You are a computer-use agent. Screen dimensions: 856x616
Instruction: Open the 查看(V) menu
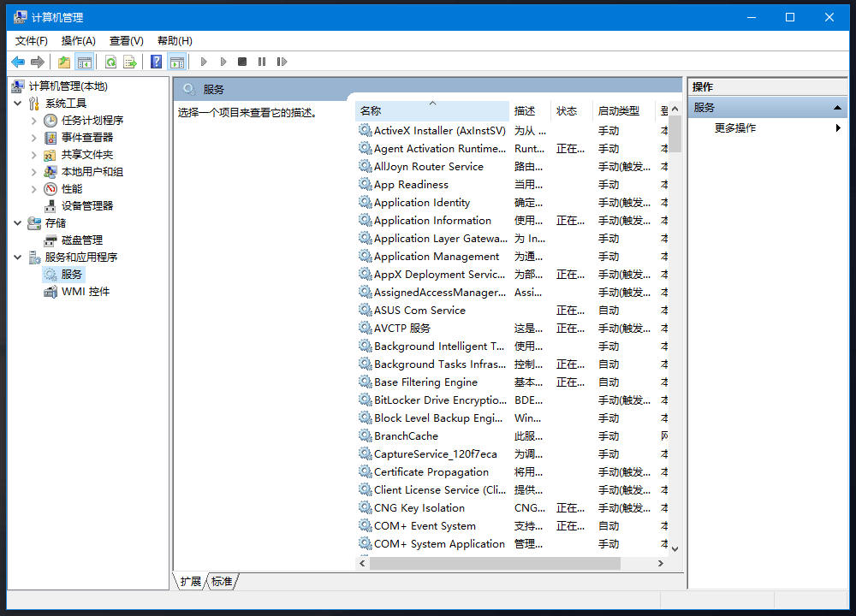coord(127,41)
